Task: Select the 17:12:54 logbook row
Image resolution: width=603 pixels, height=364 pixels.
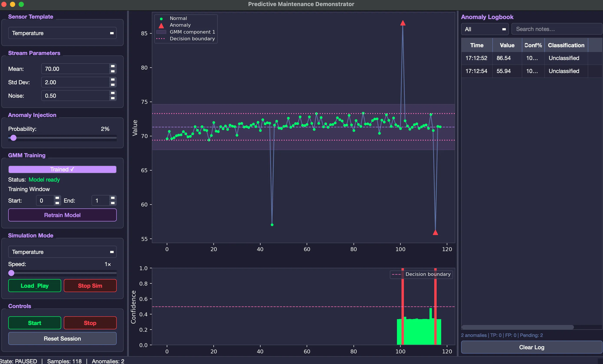Action: pos(532,71)
